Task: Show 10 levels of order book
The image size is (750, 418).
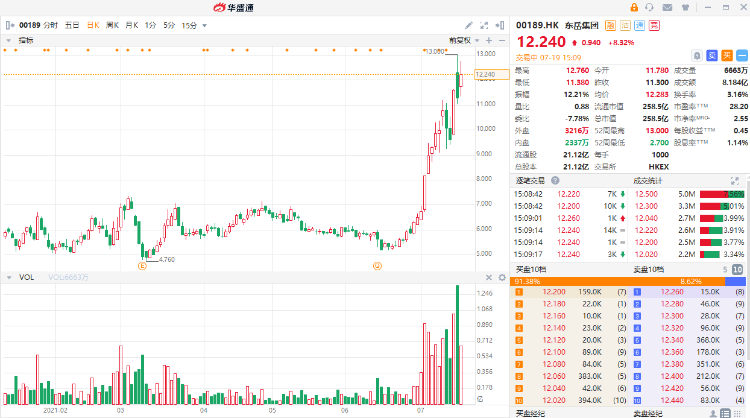Action: coord(738,270)
